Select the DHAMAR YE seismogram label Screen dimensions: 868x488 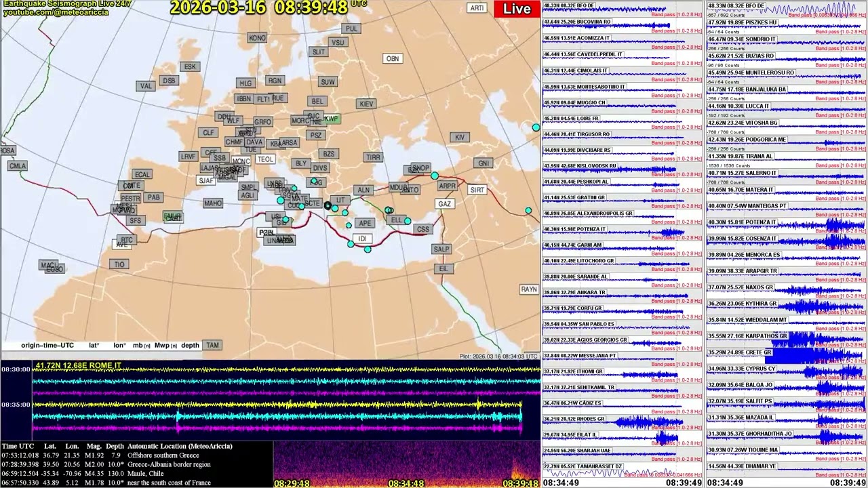pyautogui.click(x=742, y=466)
